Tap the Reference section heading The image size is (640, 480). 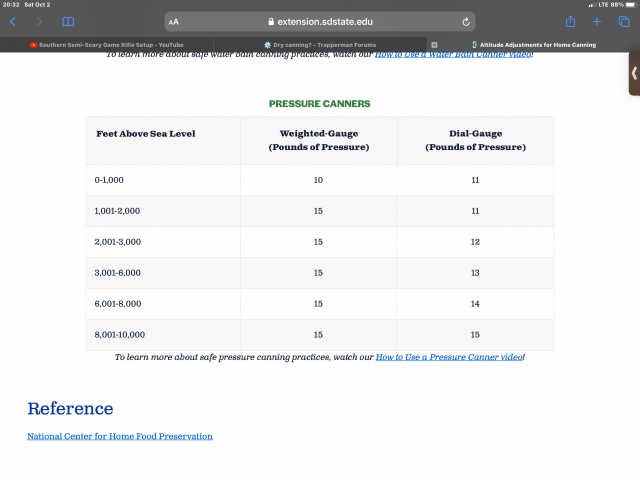tap(70, 408)
